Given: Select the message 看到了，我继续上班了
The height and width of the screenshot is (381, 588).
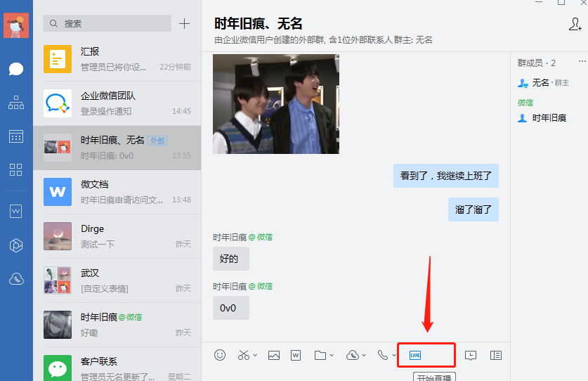Looking at the screenshot, I should coord(446,176).
